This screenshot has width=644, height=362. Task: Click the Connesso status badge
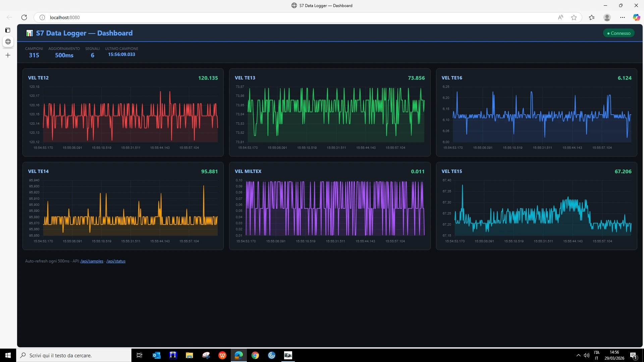619,33
